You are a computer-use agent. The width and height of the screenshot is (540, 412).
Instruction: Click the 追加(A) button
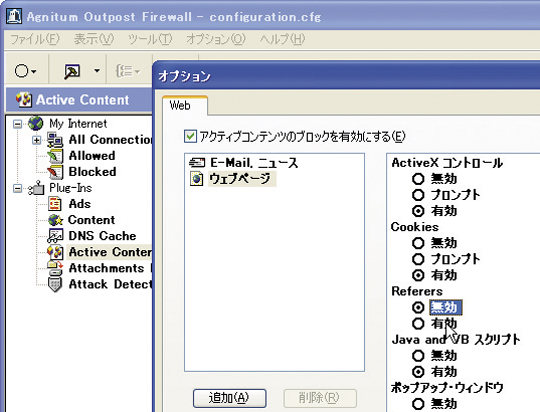click(229, 398)
